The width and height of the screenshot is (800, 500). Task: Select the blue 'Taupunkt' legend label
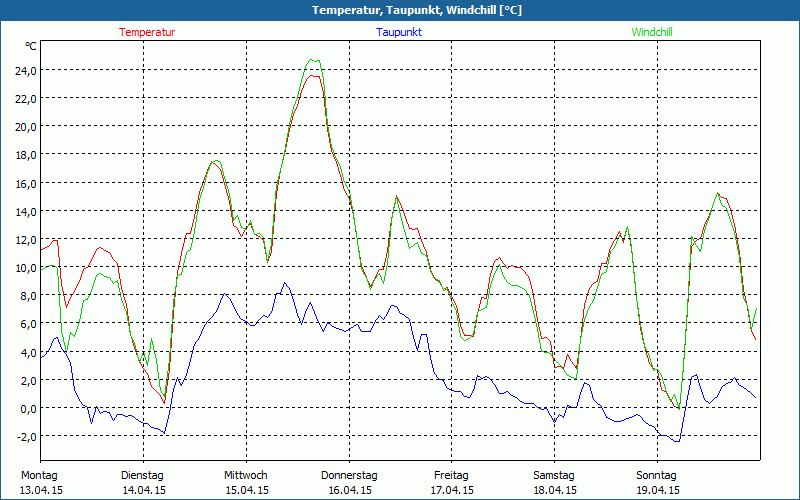(399, 32)
